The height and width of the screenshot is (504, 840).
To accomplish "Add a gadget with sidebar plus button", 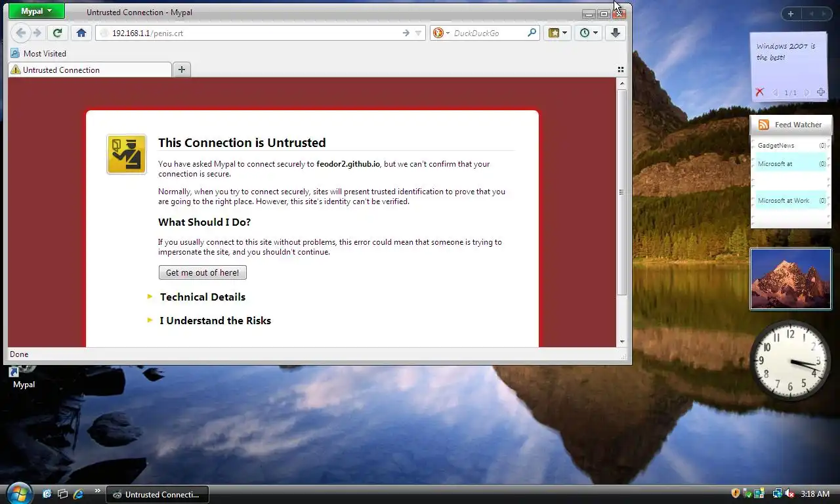I will (791, 14).
